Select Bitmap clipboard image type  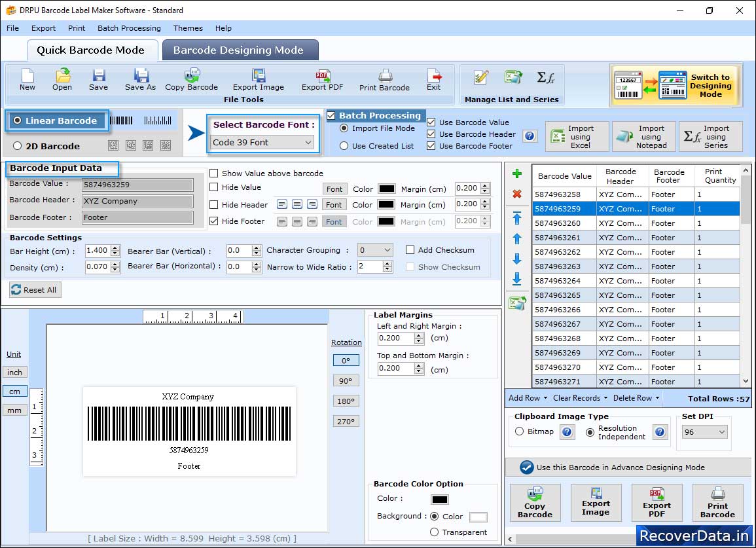[519, 431]
